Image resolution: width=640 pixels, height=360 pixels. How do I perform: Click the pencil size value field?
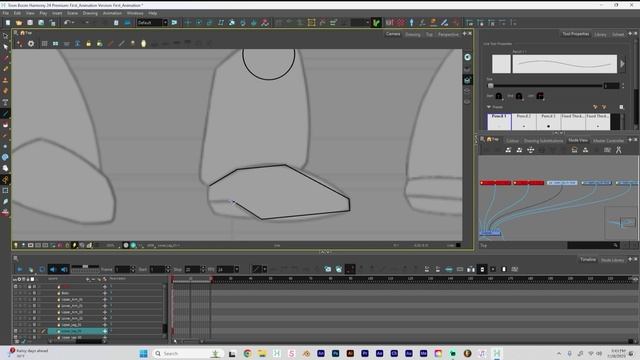611,86
